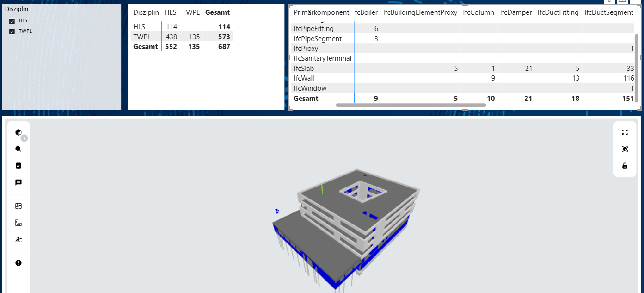The width and height of the screenshot is (644, 293).
Task: Click the zoom-to-fit cube icon
Action: click(x=625, y=149)
